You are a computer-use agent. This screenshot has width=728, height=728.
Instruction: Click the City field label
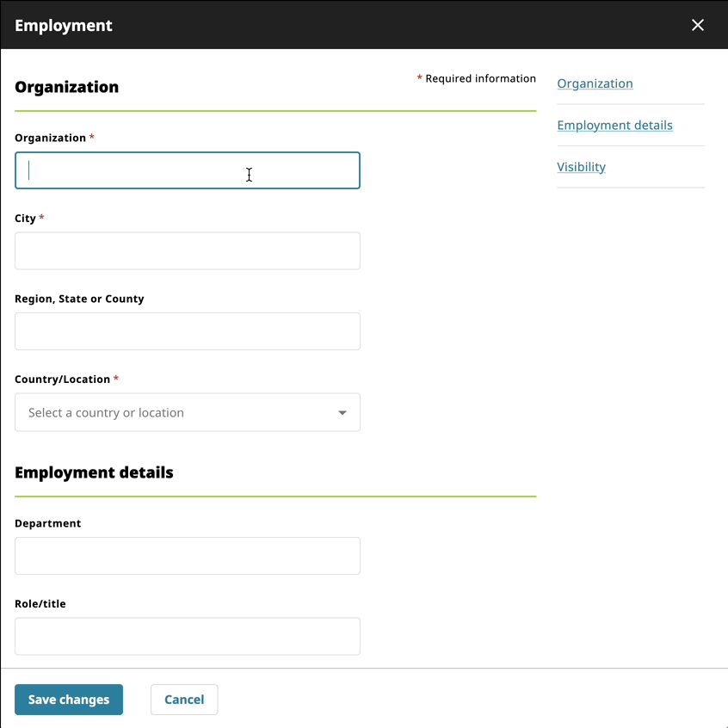pyautogui.click(x=25, y=218)
